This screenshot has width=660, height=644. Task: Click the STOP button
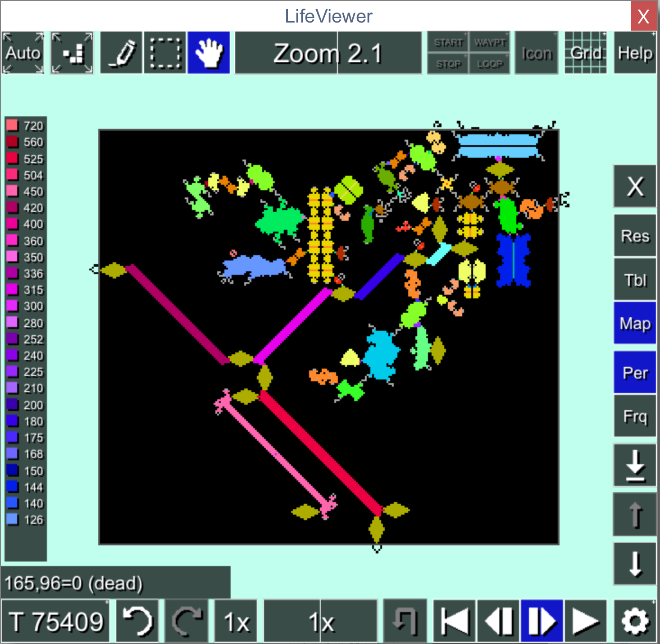pyautogui.click(x=448, y=64)
